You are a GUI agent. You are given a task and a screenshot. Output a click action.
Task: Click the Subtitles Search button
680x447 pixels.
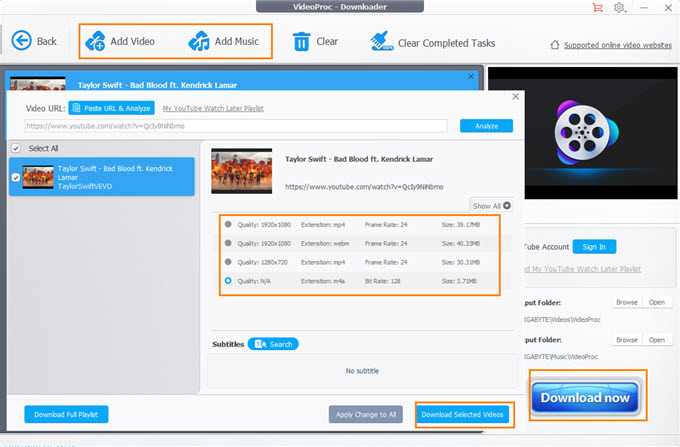click(x=273, y=344)
